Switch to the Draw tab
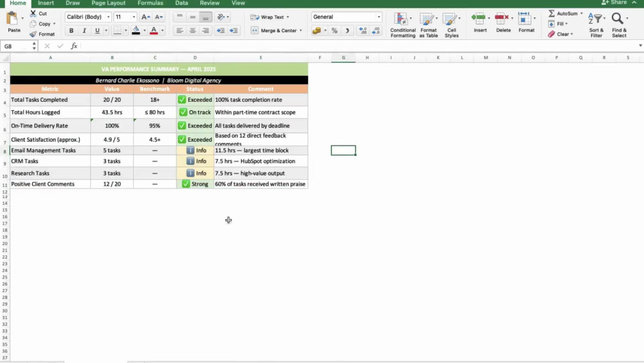 coord(73,3)
